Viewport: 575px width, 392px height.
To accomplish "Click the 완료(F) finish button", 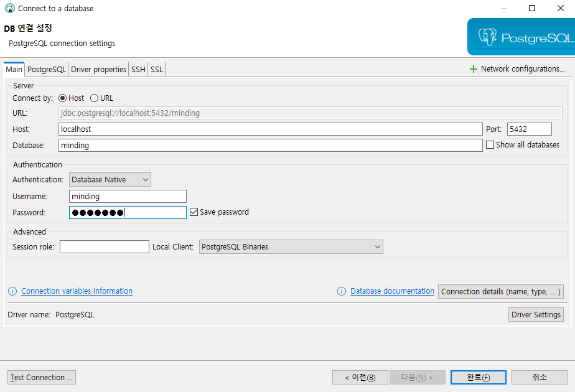I will point(478,377).
